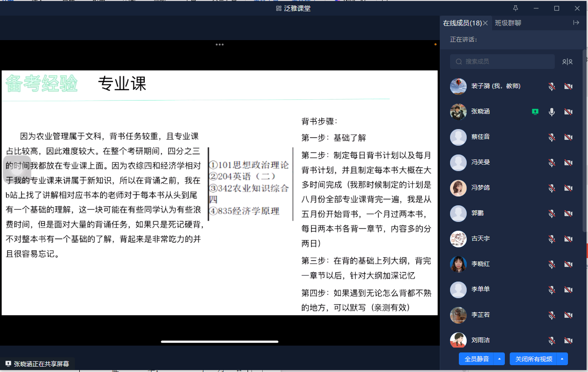Viewport: 588px width, 372px height.
Task: Click the 全员静音 button
Action: 476,359
